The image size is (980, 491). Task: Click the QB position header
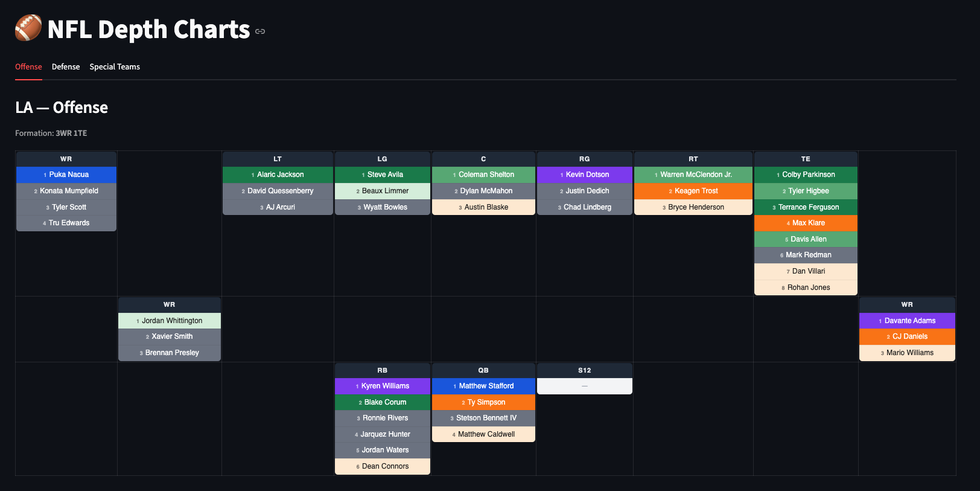tap(483, 370)
